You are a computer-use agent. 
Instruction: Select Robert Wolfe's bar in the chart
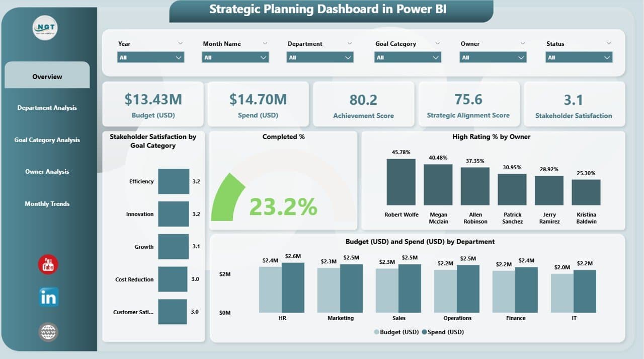point(400,181)
